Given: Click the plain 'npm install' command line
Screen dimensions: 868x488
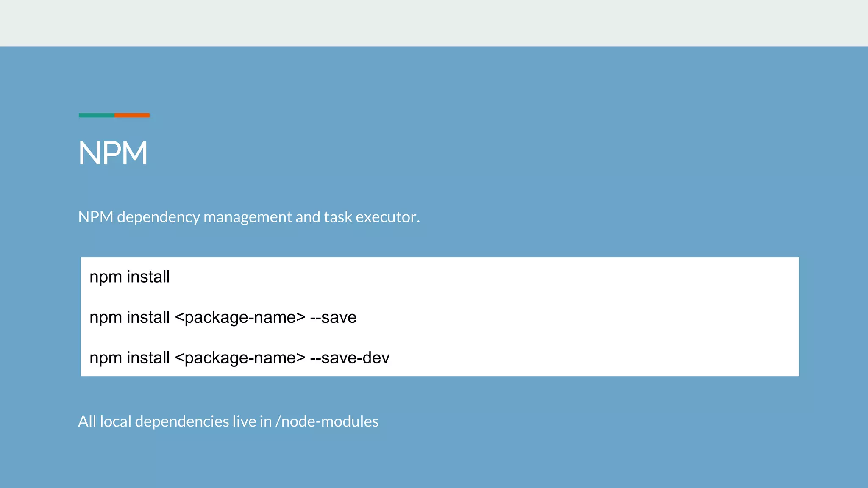Looking at the screenshot, I should [130, 277].
